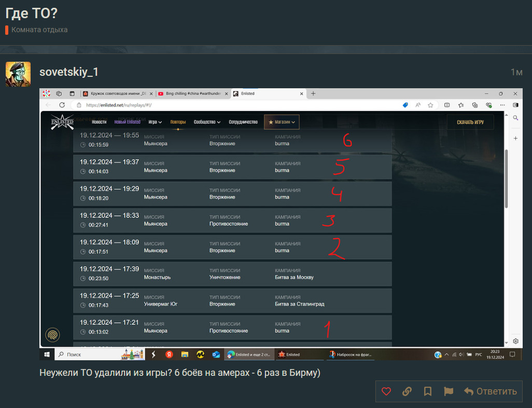Open the browser favorites list icon
Image resolution: width=532 pixels, height=408 pixels.
[461, 105]
